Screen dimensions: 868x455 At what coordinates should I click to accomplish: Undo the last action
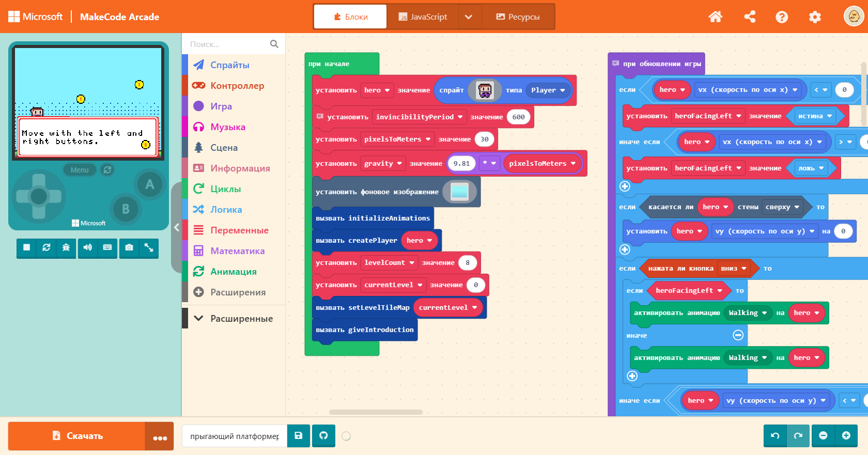[775, 436]
